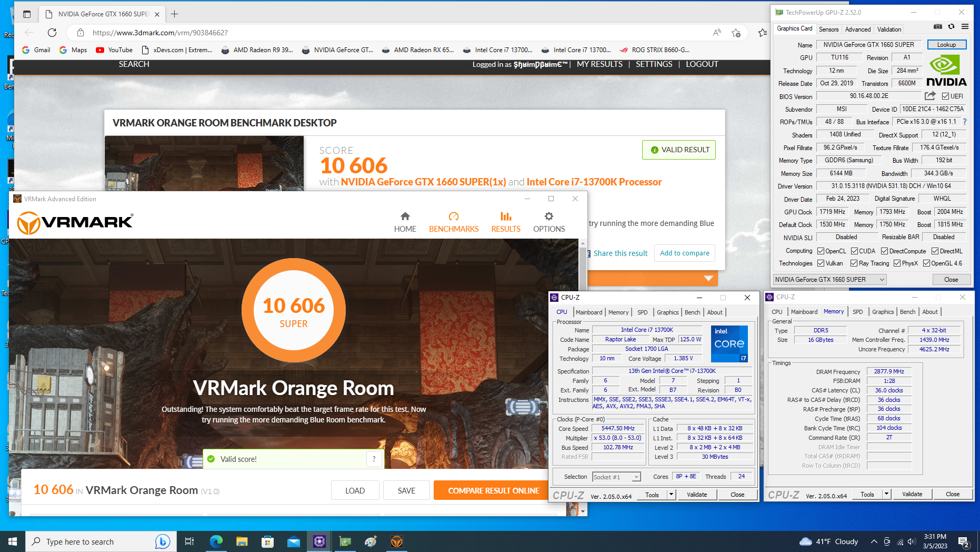Open the CPU-Z taskbar icon
The width and height of the screenshot is (980, 552).
pos(319,541)
